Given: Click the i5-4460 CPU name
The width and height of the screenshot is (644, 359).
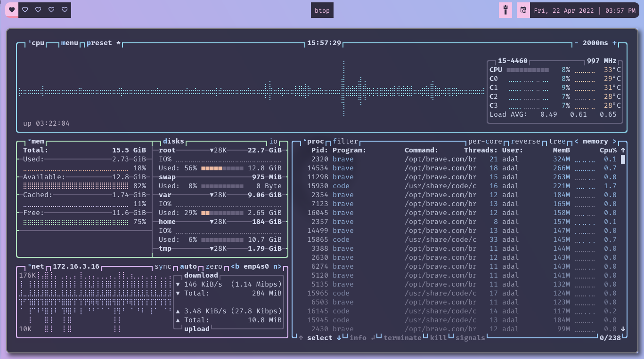Looking at the screenshot, I should (x=513, y=61).
